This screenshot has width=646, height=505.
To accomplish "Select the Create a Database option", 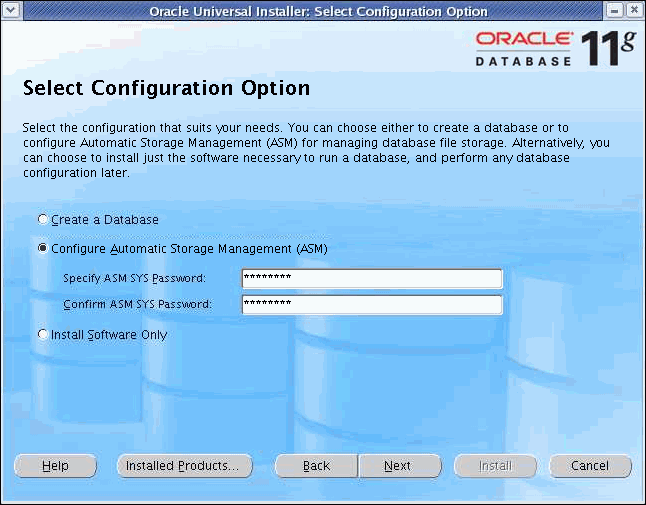I will (42, 219).
